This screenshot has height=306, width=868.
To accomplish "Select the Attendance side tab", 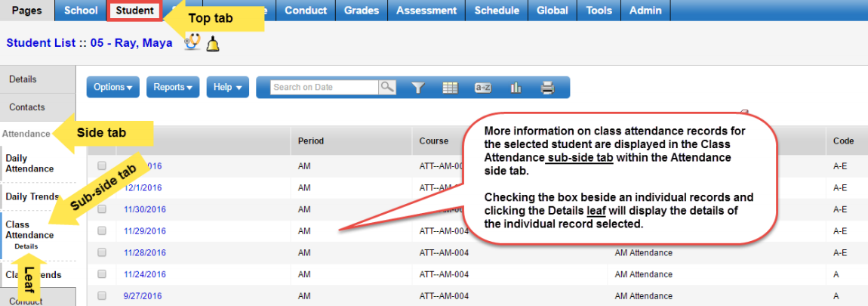I will (26, 134).
